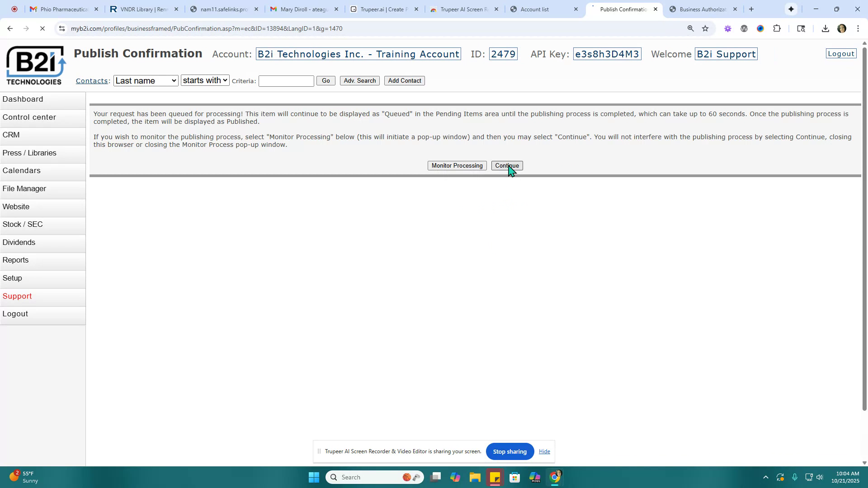The height and width of the screenshot is (488, 868).
Task: Click the purple gear extension icon
Action: pos(728,28)
